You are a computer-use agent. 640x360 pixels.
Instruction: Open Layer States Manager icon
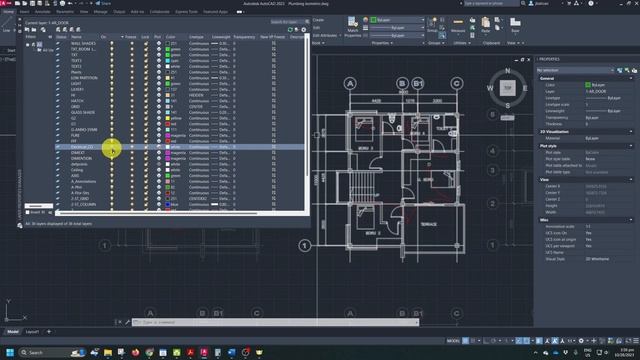43,29
